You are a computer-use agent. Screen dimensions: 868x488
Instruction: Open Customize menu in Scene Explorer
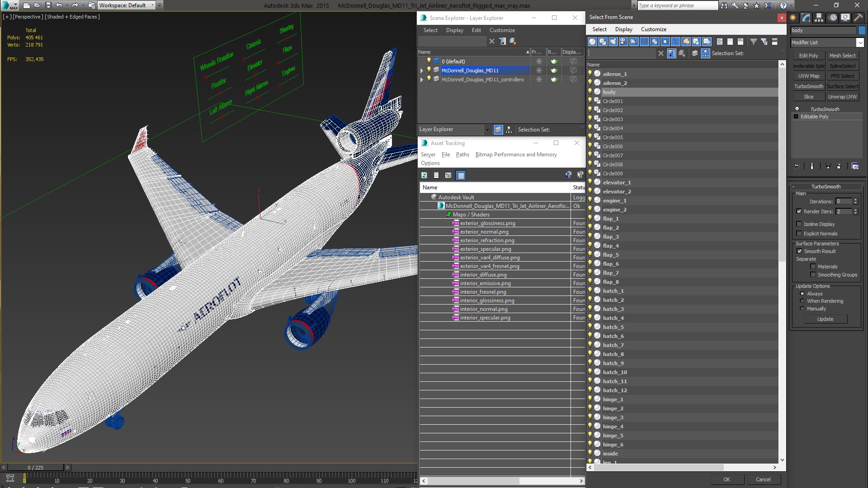click(502, 30)
